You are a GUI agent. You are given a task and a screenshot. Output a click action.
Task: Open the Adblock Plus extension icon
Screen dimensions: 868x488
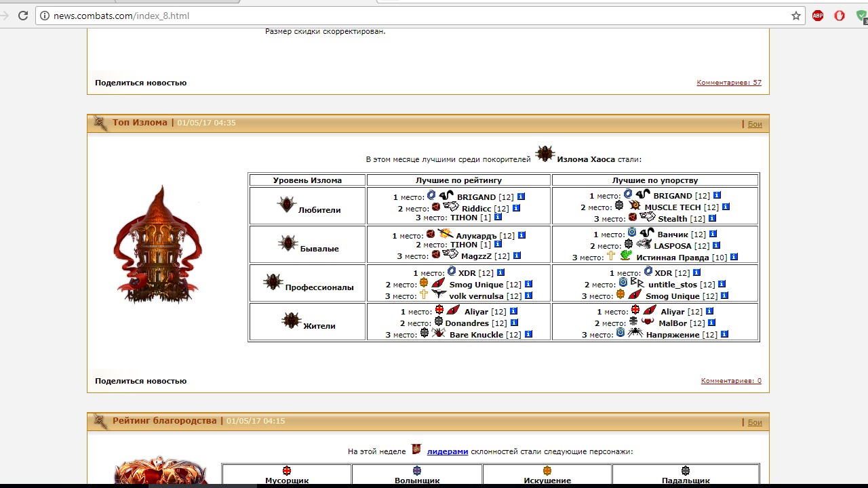[x=818, y=16]
